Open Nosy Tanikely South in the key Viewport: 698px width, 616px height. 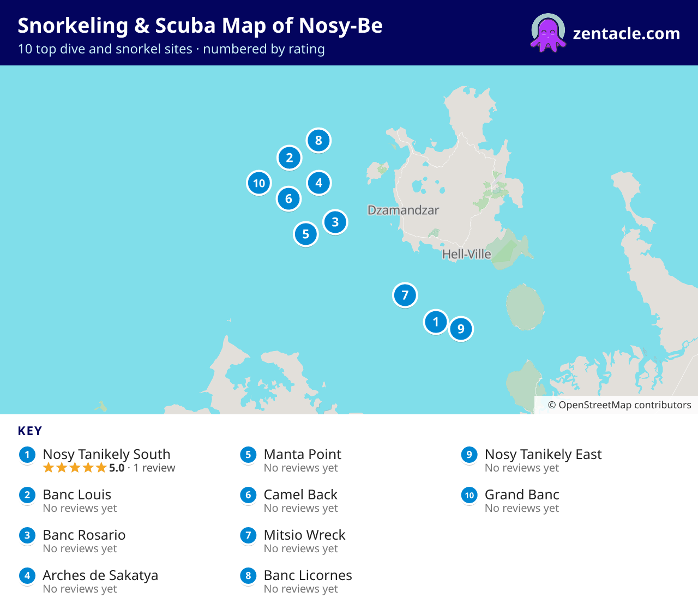click(106, 454)
